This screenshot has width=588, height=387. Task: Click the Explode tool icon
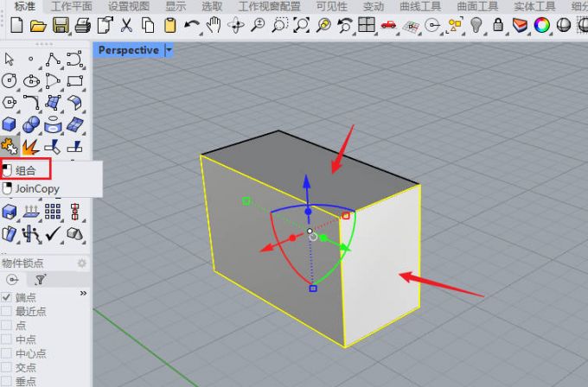tap(31, 147)
